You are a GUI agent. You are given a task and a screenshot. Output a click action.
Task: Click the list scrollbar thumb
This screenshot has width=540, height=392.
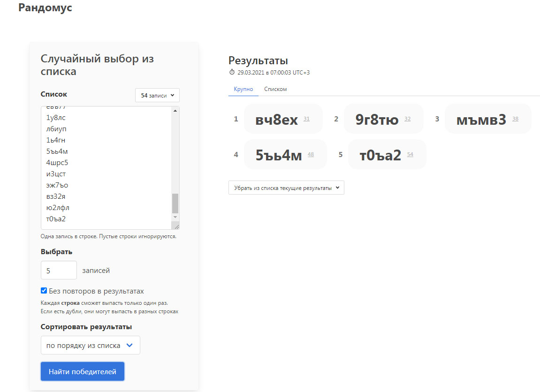175,204
